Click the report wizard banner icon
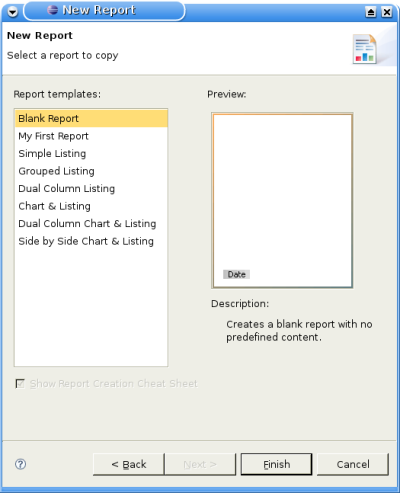The width and height of the screenshot is (400, 493). (x=365, y=49)
